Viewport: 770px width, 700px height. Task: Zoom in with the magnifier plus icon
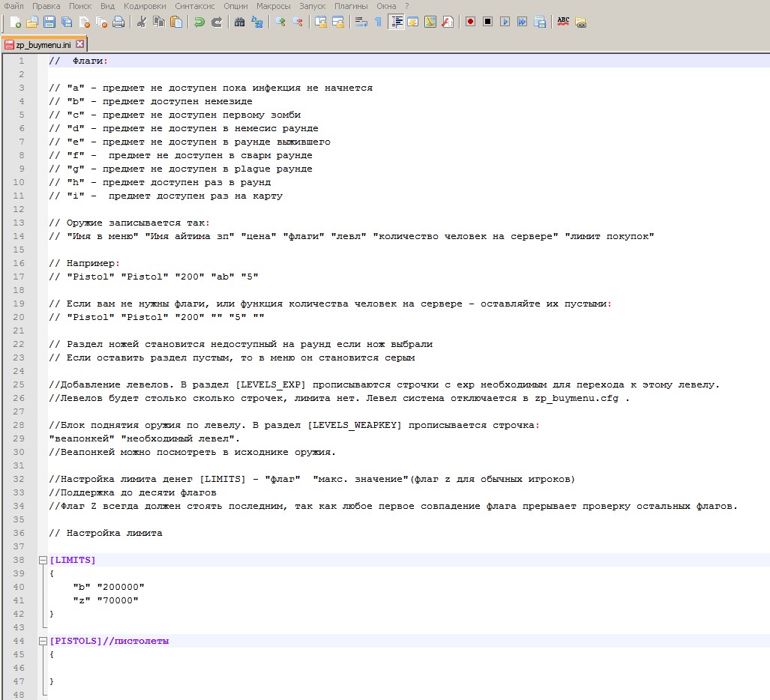point(280,22)
